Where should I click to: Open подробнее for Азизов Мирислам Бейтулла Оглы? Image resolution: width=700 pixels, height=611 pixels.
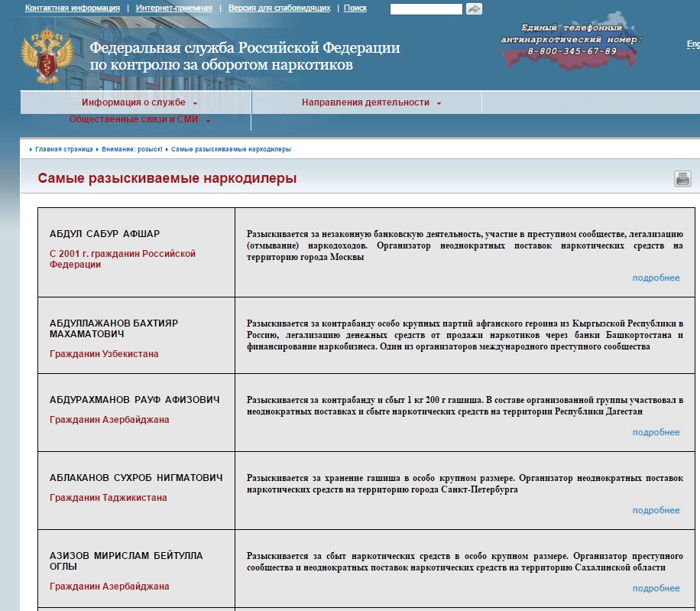coord(656,588)
